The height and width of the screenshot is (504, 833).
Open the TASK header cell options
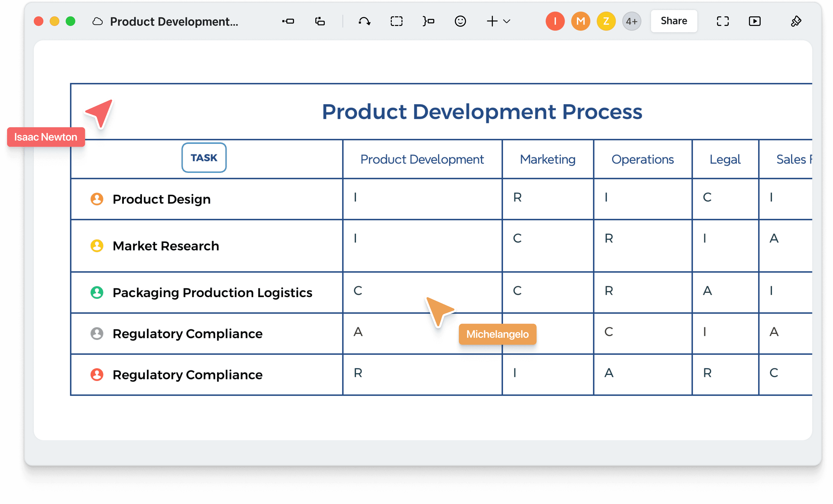pos(204,157)
